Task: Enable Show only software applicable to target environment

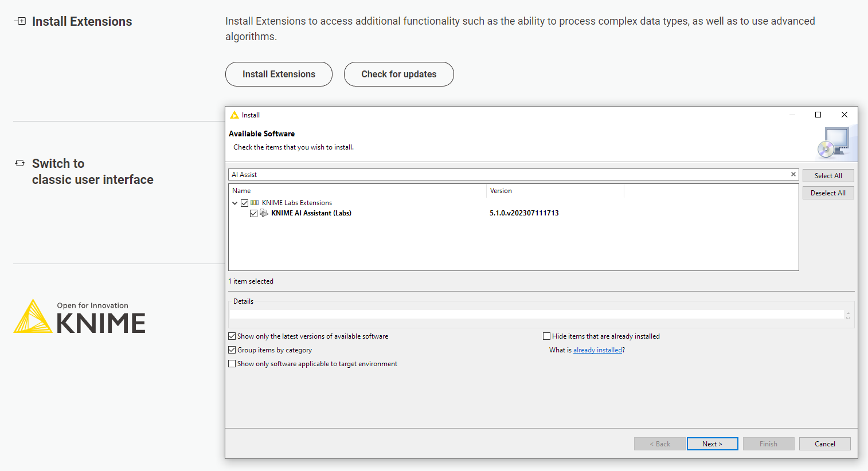Action: coord(232,364)
